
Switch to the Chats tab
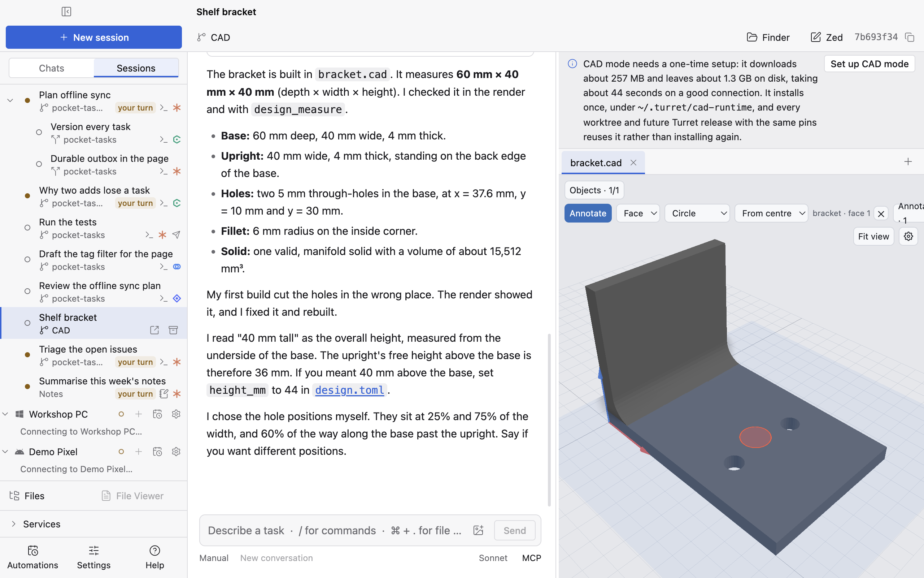tap(52, 68)
